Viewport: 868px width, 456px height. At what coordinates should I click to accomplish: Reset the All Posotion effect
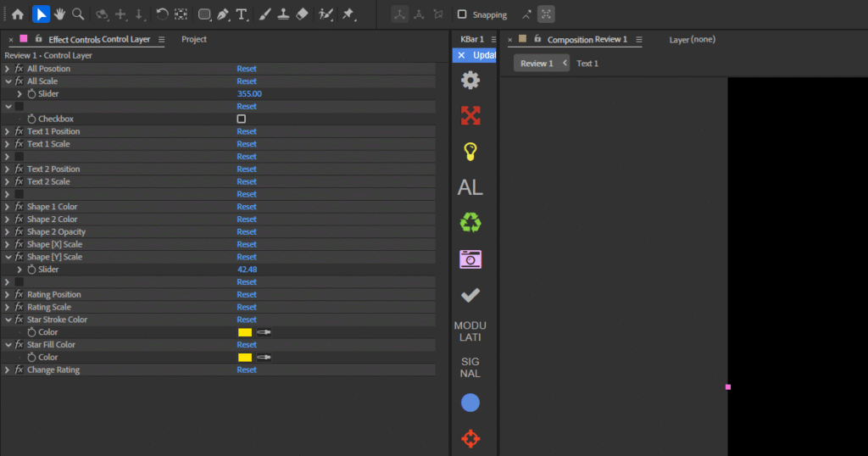click(247, 69)
